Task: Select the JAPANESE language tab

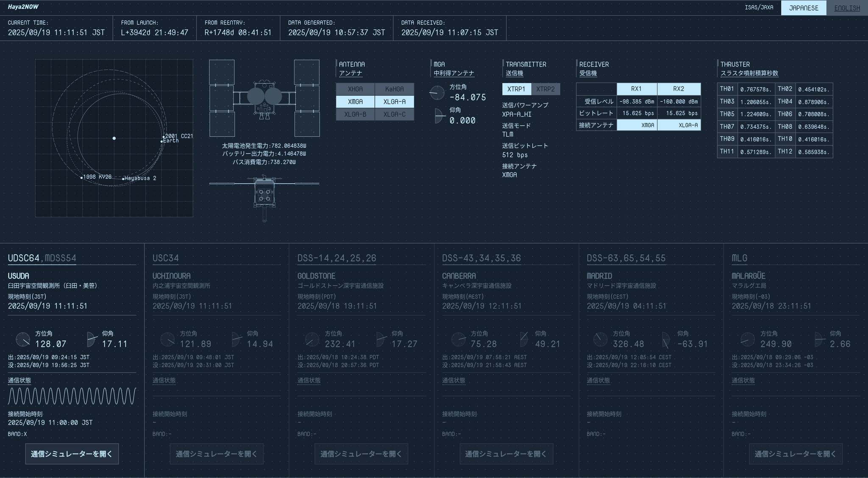Action: point(803,8)
